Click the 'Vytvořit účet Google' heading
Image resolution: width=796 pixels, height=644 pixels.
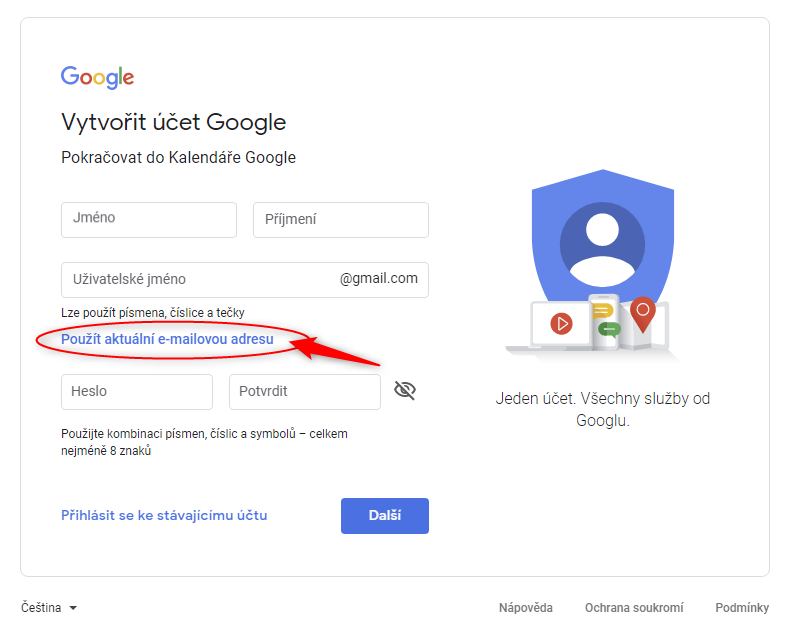[x=174, y=122]
